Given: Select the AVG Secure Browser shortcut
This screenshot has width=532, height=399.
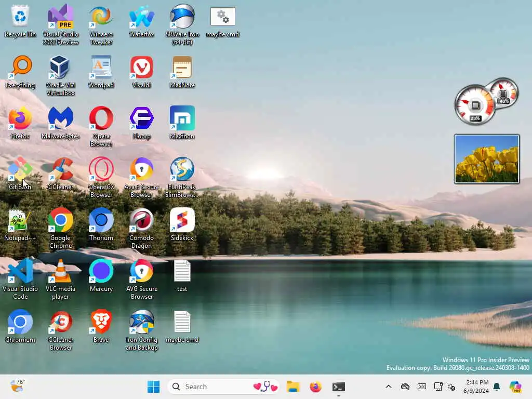Looking at the screenshot, I should click(x=141, y=279).
